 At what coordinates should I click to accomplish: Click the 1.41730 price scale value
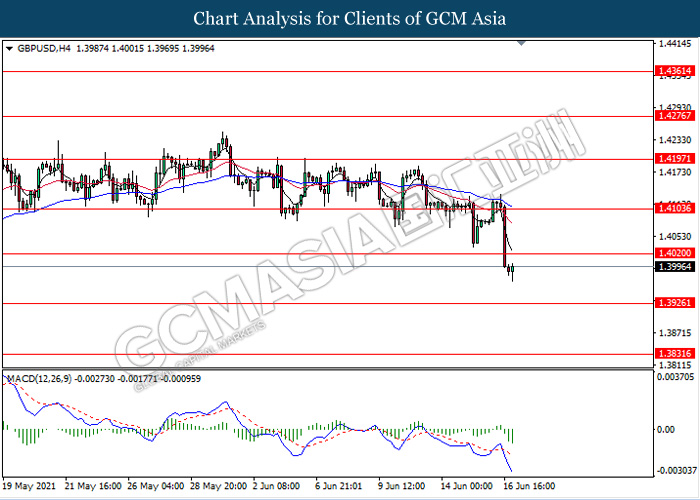tap(677, 172)
